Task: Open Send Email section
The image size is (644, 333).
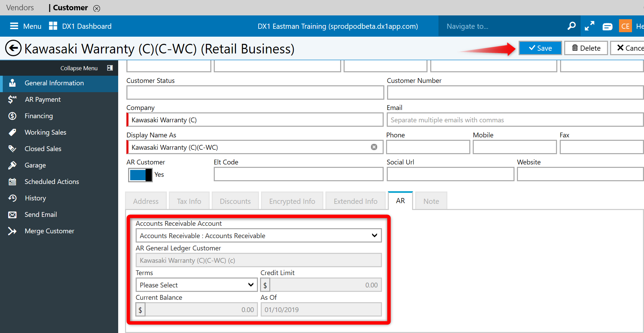Action: 59,215
